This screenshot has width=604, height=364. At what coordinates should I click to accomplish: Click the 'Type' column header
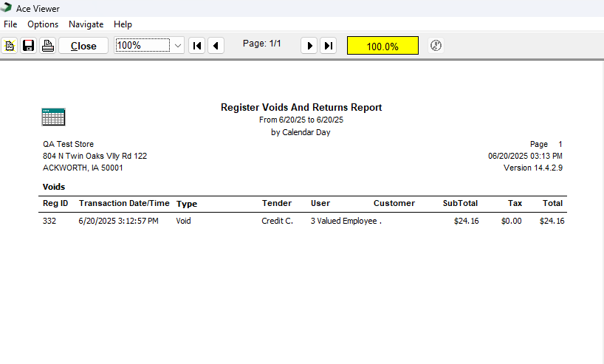point(187,204)
